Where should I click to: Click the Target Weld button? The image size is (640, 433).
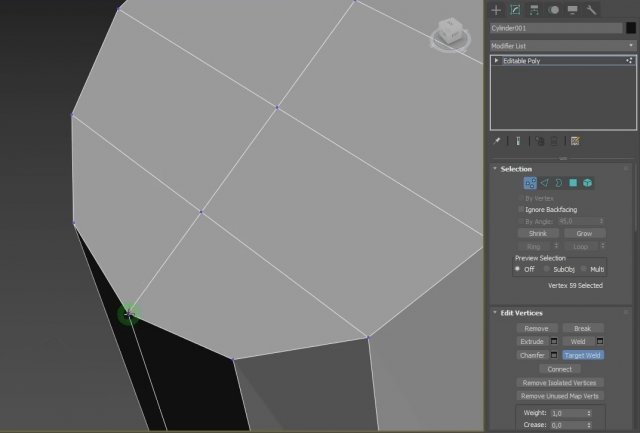(x=584, y=355)
